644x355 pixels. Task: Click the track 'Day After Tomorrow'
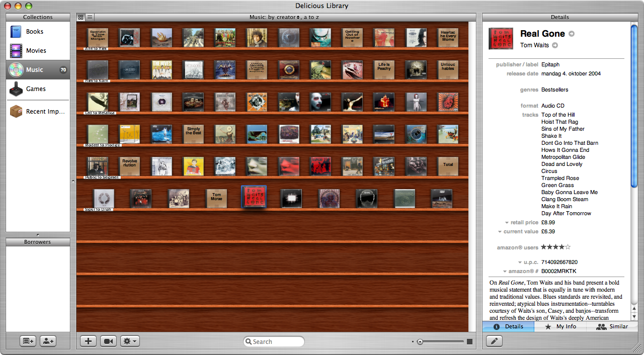point(566,213)
